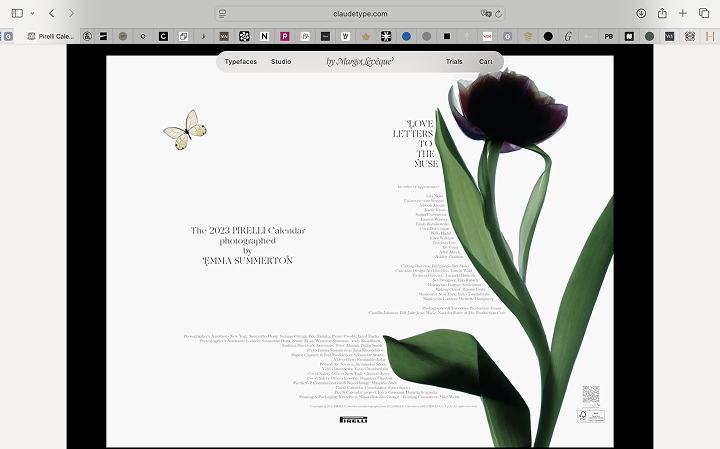The height and width of the screenshot is (449, 720).
Task: Switch to the stacked pages favicon tab
Action: pos(183,36)
